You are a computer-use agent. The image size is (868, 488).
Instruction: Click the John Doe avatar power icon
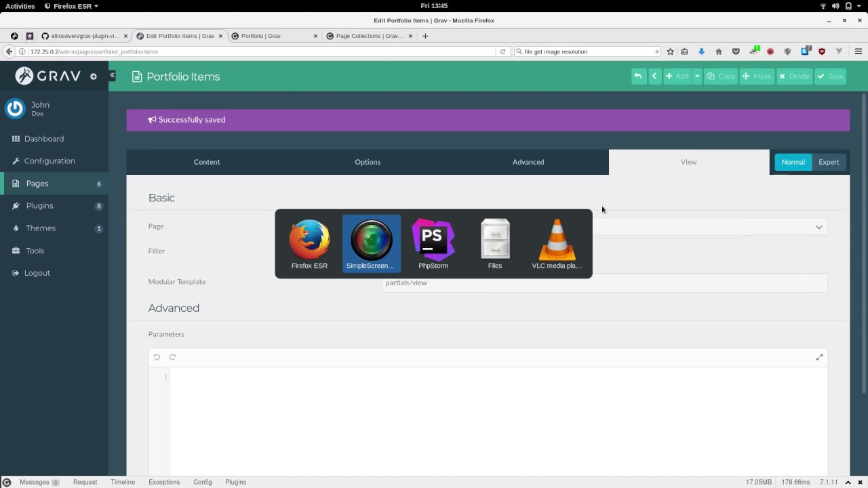click(15, 108)
